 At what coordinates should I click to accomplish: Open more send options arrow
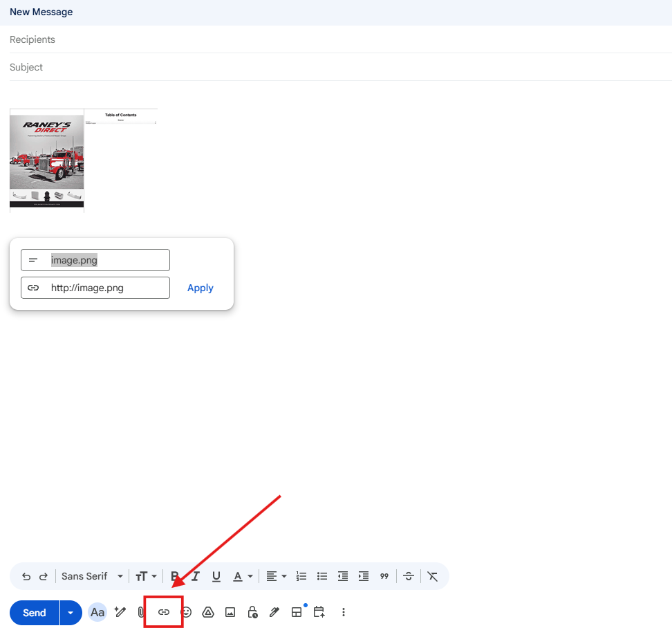tap(70, 613)
